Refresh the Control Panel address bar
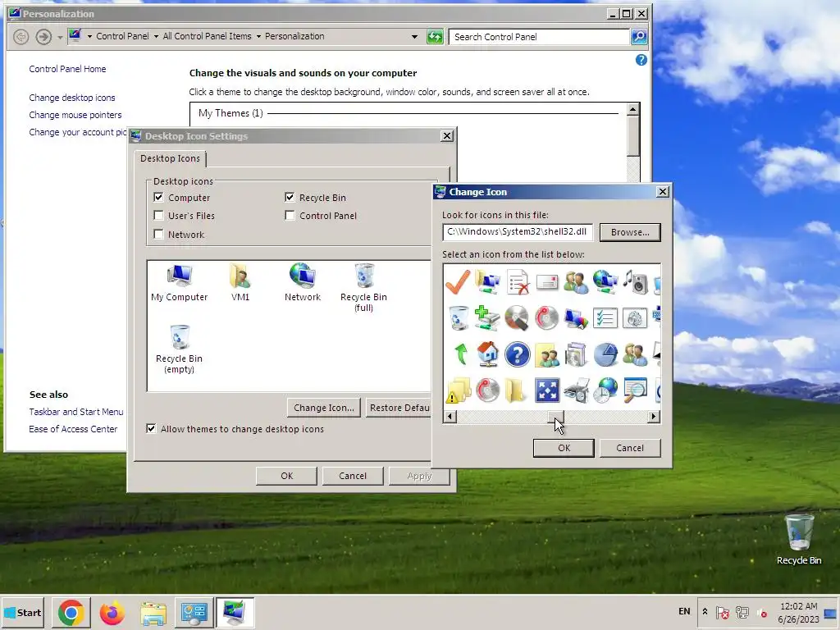Viewport: 840px width, 630px height. [435, 36]
